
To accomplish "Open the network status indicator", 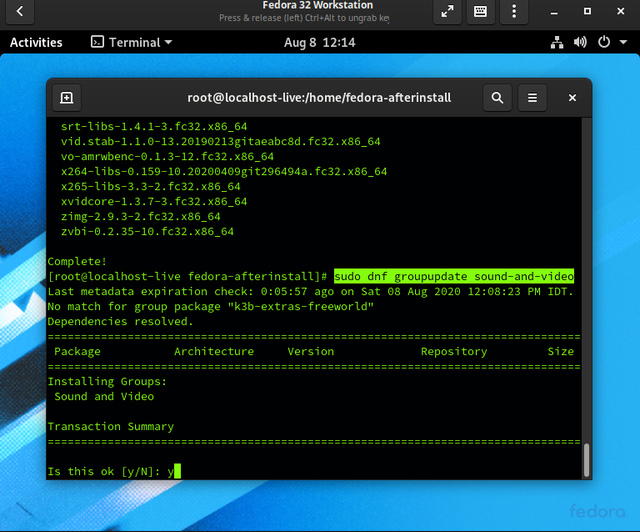I will click(557, 42).
